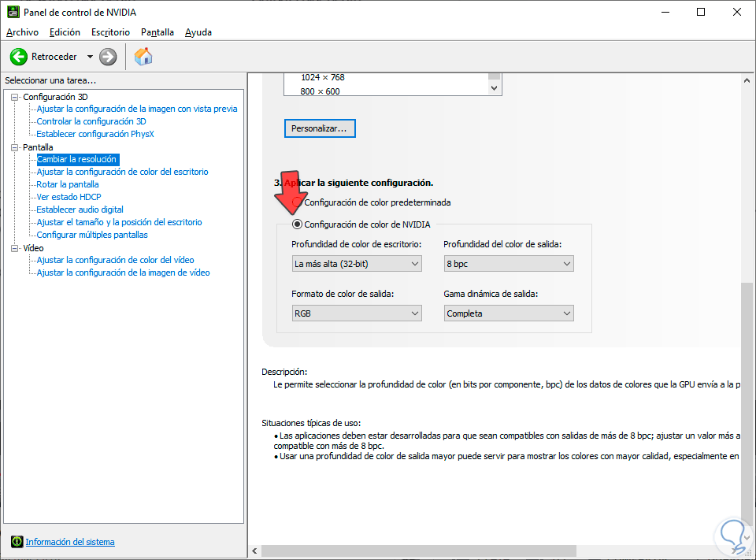
Task: Click the Home icon in the toolbar
Action: coord(143,57)
